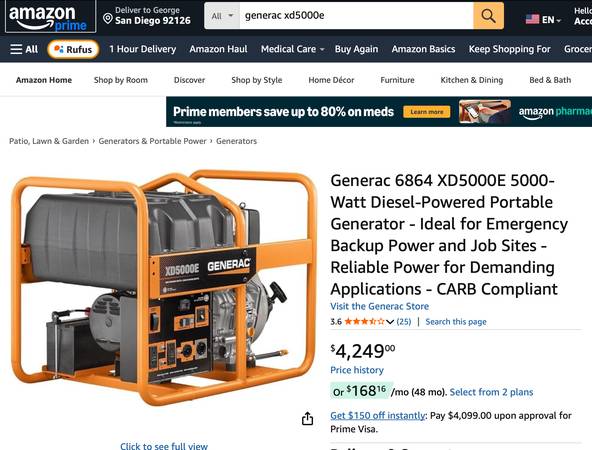Viewport: 592px width, 450px height.
Task: Open the Rufus AI assistant
Action: 74,49
